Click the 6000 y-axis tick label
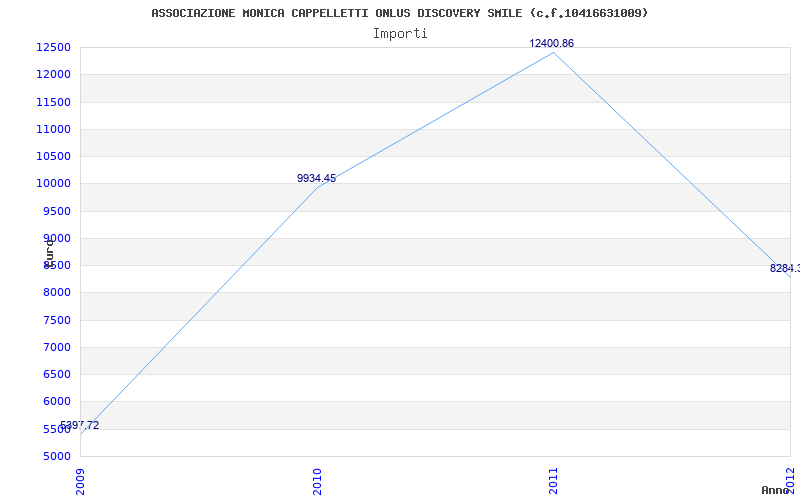Viewport: 800px width, 500px height. pos(57,402)
